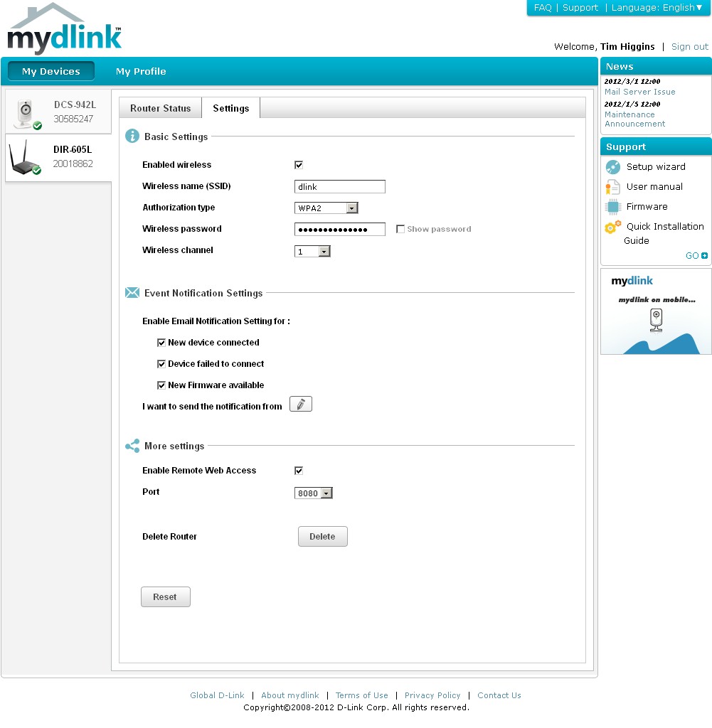Click the About mydlink footer link
The height and width of the screenshot is (728, 712).
pos(289,695)
